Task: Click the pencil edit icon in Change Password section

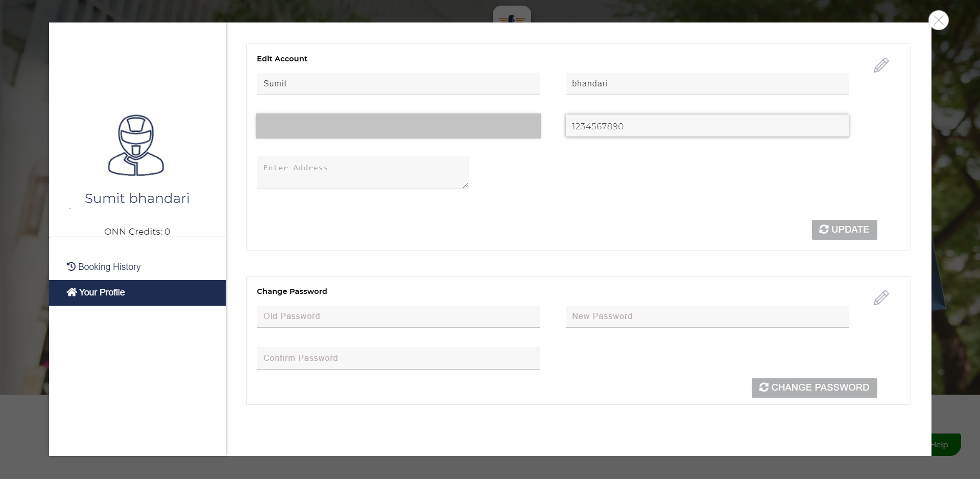Action: (x=881, y=298)
